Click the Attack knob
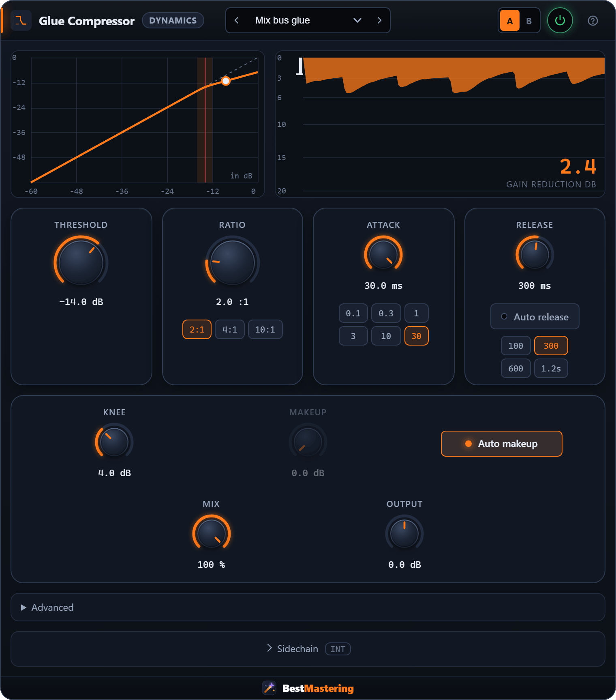Screen dimensions: 616x700 click(383, 255)
